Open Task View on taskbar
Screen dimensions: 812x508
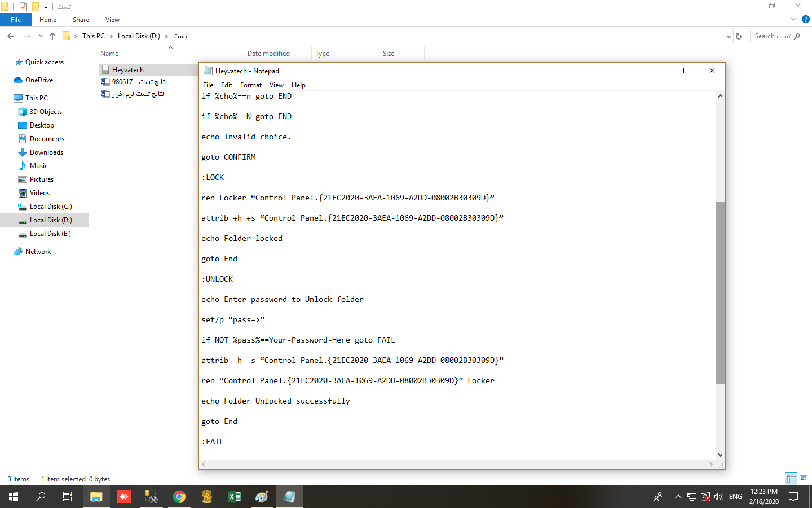pyautogui.click(x=68, y=497)
